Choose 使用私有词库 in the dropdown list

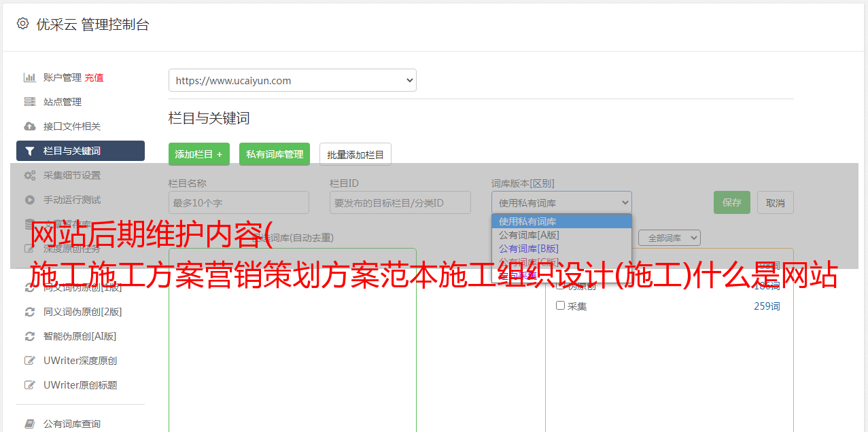pos(561,221)
